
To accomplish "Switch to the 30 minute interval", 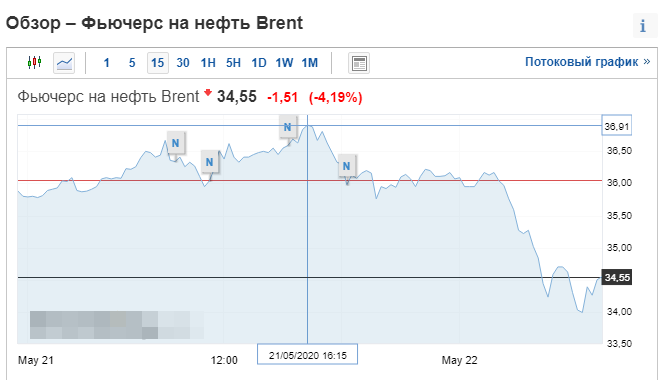I will tap(183, 63).
